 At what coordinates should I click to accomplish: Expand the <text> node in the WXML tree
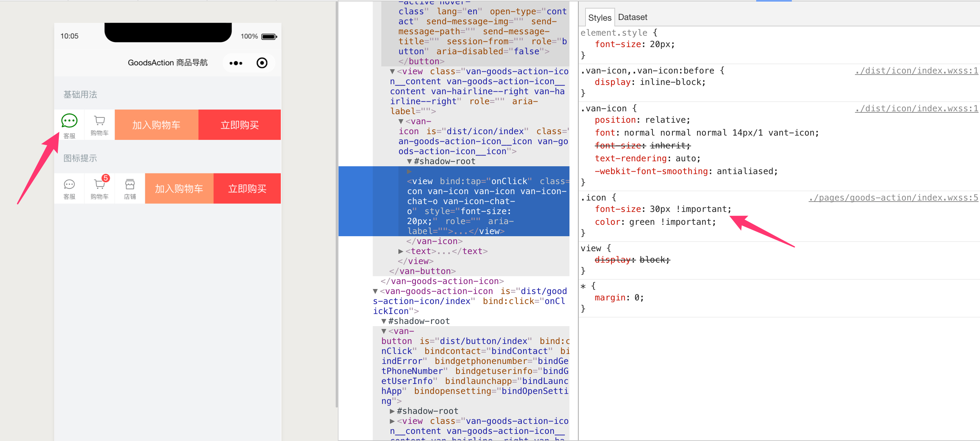[x=400, y=251]
